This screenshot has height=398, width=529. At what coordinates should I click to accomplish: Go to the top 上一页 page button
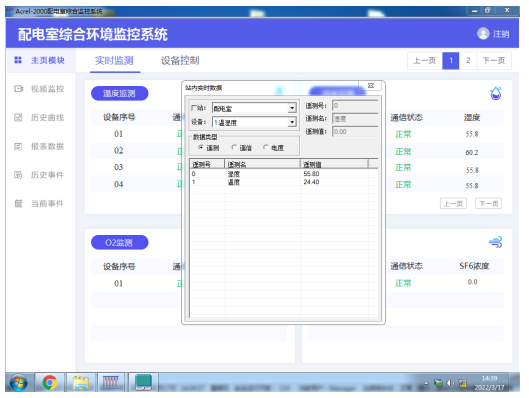click(x=424, y=61)
